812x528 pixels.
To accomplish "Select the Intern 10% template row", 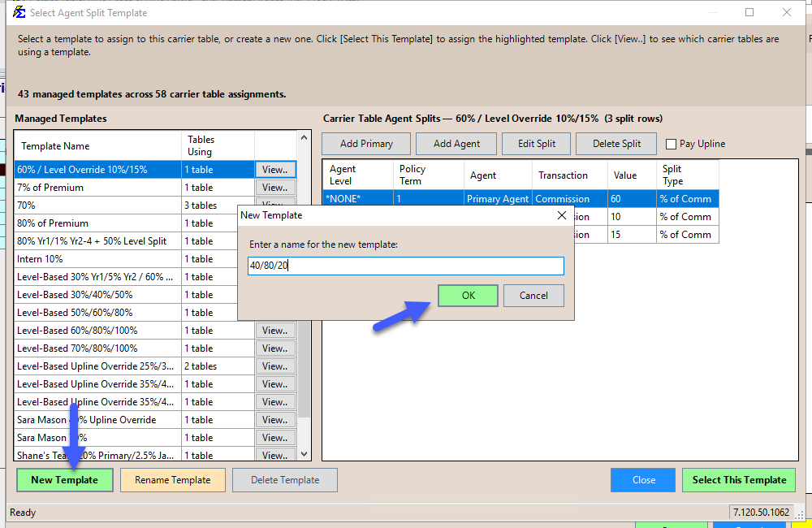I will click(97, 259).
